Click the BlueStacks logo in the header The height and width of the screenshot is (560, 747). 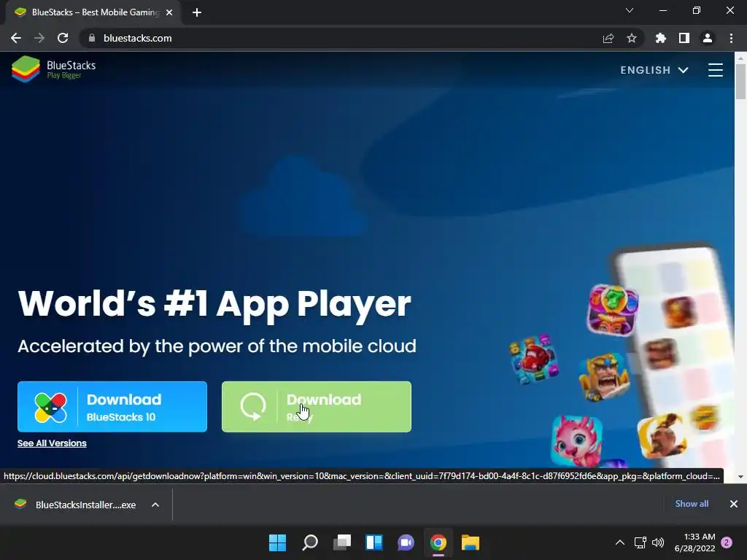[x=53, y=69]
